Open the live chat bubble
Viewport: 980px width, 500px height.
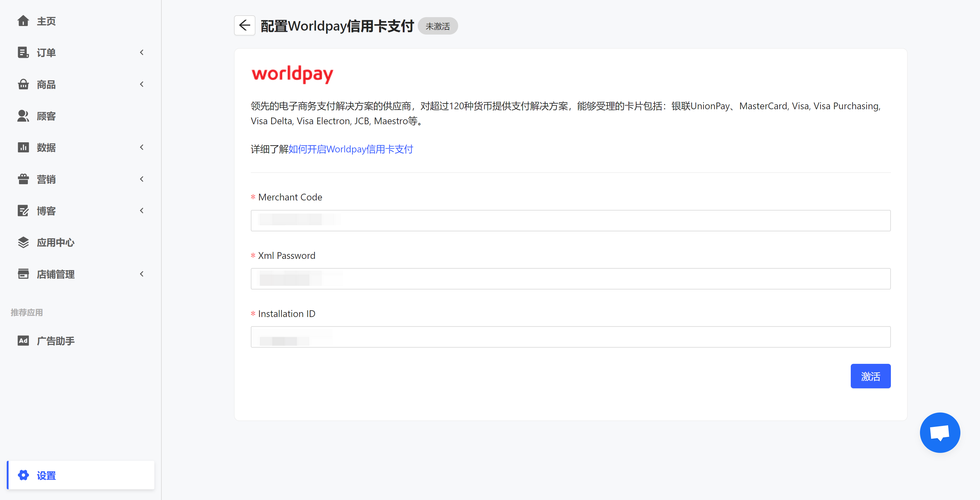940,432
